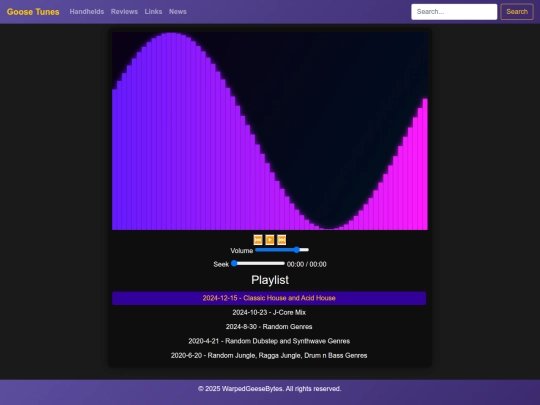Image resolution: width=540 pixels, height=405 pixels.
Task: Navigate to News
Action: [178, 12]
